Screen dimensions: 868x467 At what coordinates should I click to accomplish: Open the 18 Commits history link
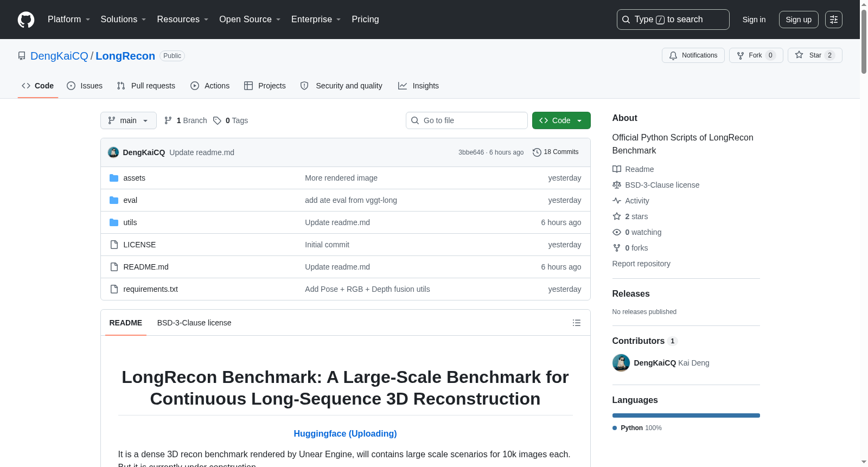(556, 152)
